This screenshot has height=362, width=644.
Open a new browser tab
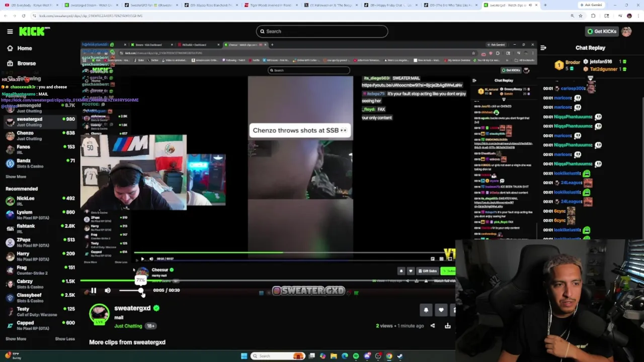coord(545,5)
